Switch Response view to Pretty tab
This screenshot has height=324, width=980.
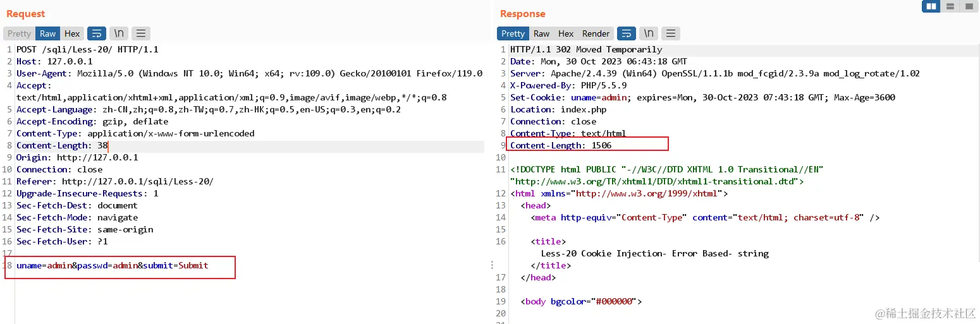513,33
